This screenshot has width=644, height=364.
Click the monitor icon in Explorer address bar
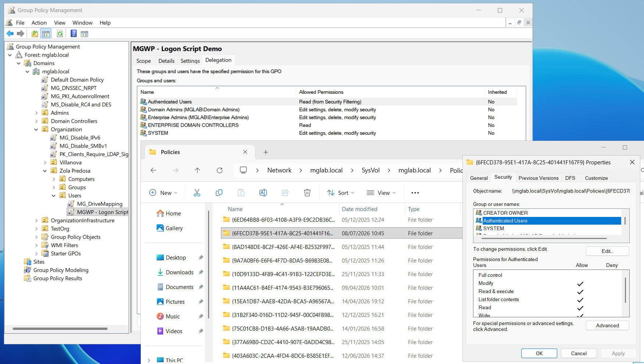point(243,170)
